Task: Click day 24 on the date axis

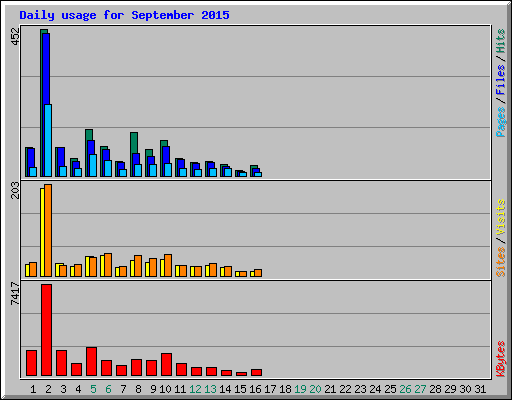Action: pyautogui.click(x=375, y=389)
